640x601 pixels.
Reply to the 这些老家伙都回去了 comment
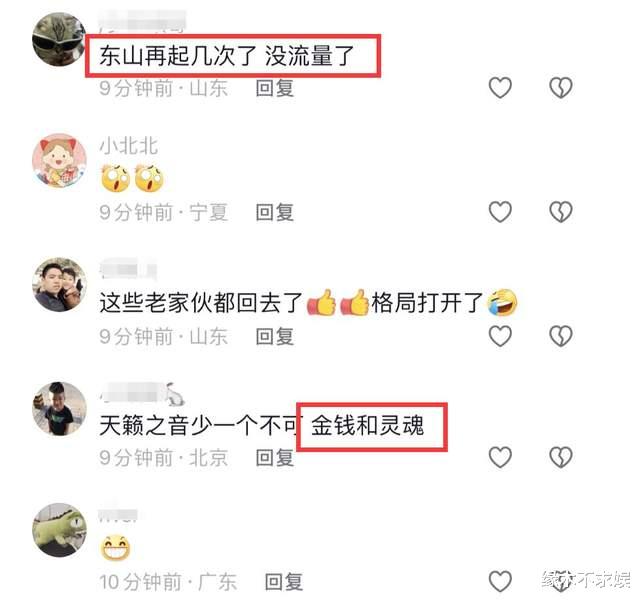275,336
